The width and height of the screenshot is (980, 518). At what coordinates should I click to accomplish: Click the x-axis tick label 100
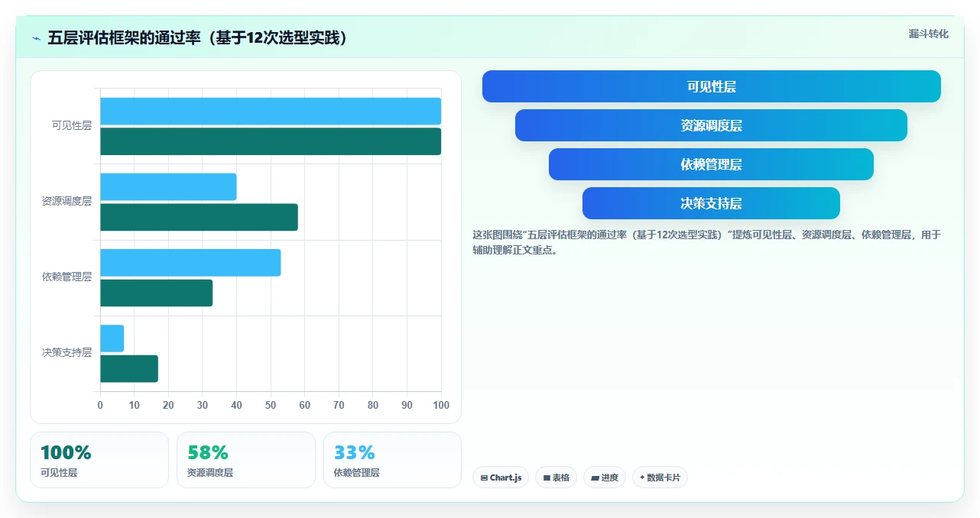pyautogui.click(x=441, y=406)
